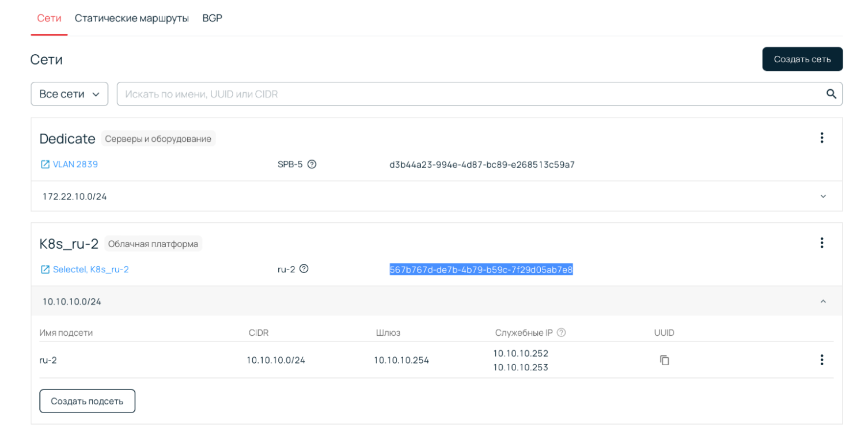Click the help icon next to SPB-5
The image size is (868, 428).
312,164
